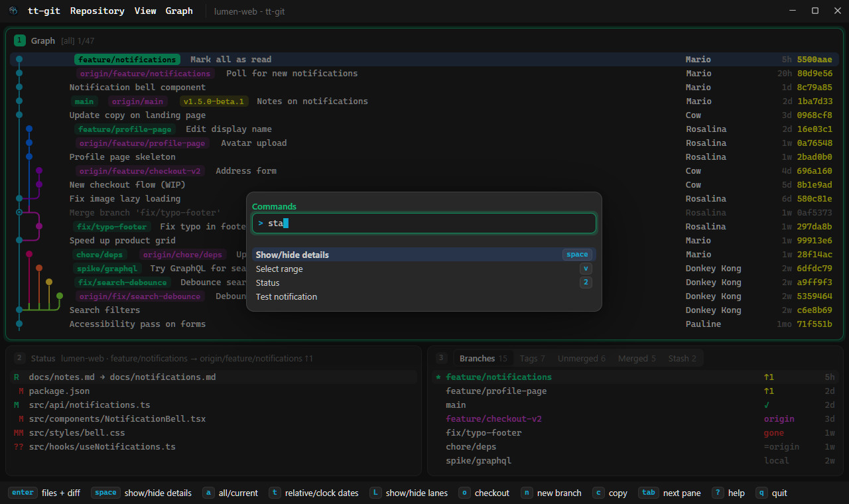Screen dimensions: 849x504
Task: Click the o checkout key hint
Action: point(484,493)
